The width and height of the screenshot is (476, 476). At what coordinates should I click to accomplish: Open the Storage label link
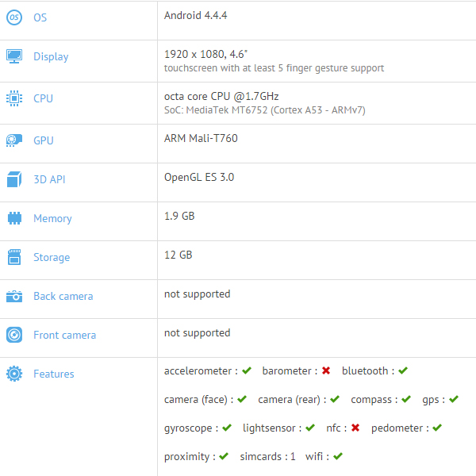[52, 257]
